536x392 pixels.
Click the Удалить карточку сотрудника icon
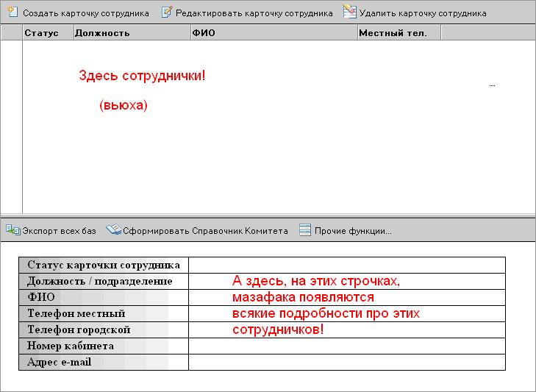click(x=349, y=13)
